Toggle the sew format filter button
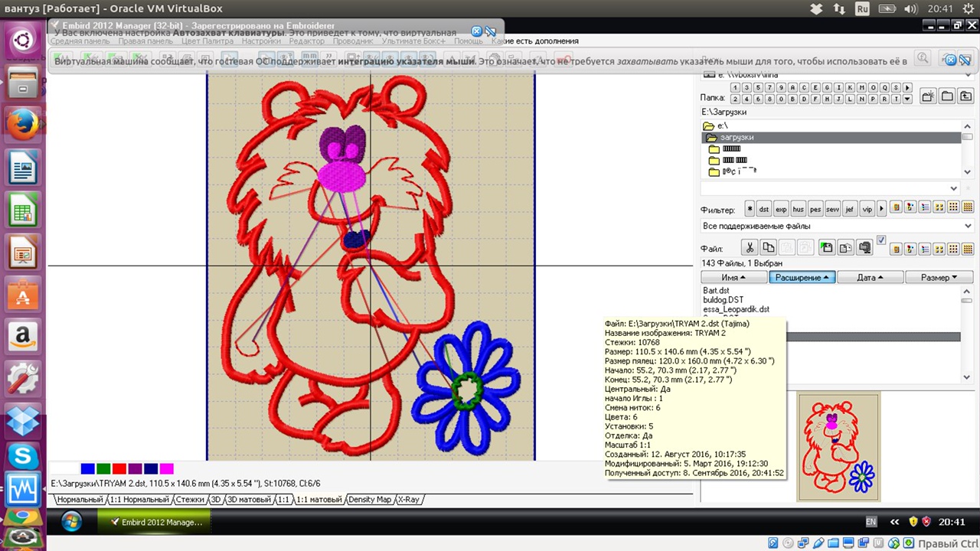Viewport: 980px width, 551px height. click(x=832, y=209)
